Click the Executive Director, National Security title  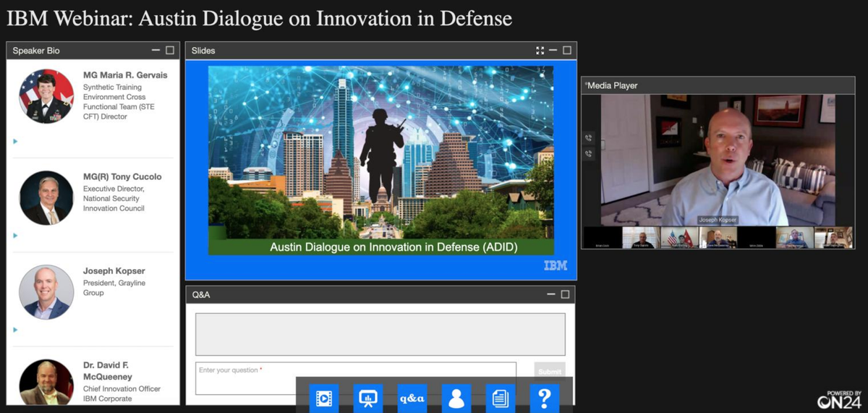coord(114,198)
